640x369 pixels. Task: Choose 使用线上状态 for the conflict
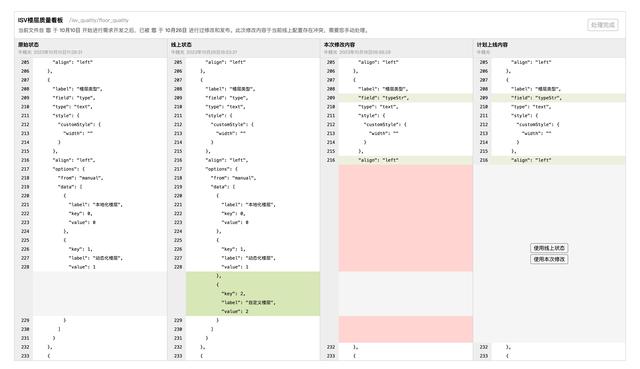click(x=549, y=248)
